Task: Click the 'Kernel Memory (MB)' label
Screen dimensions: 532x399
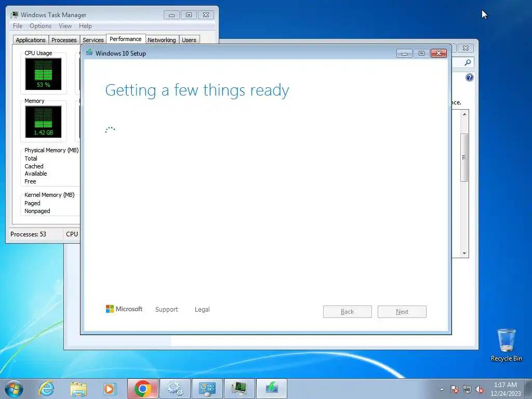Action: (49, 195)
